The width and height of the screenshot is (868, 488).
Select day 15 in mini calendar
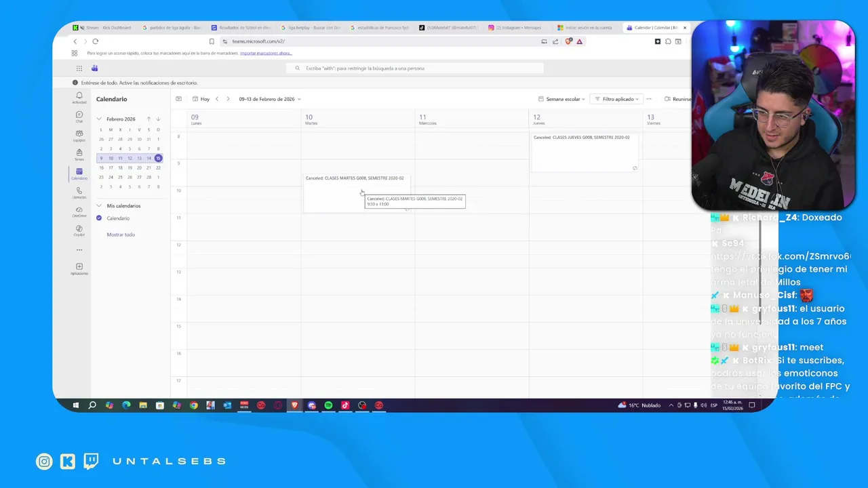[x=158, y=158]
